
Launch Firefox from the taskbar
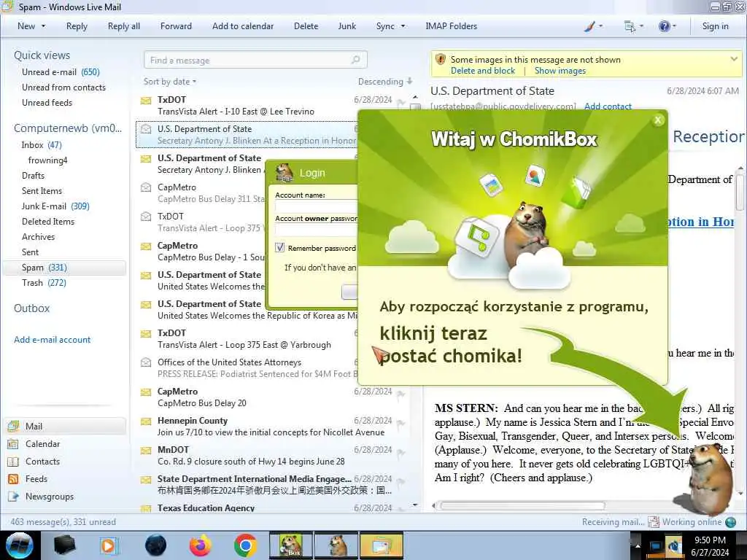tap(200, 545)
